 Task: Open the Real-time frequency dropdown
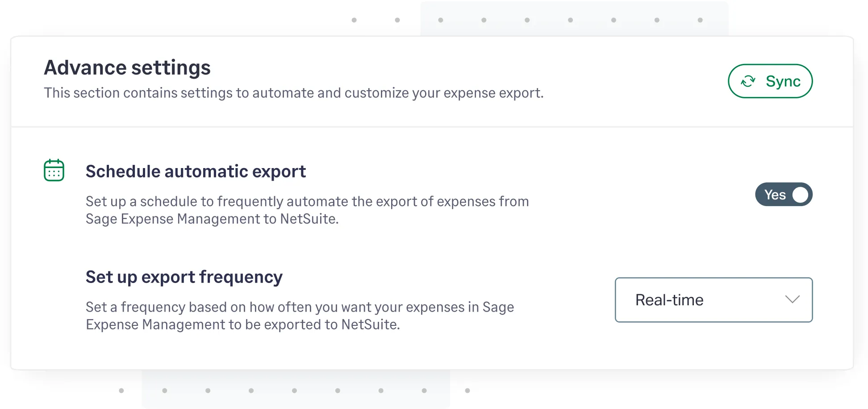pyautogui.click(x=713, y=300)
